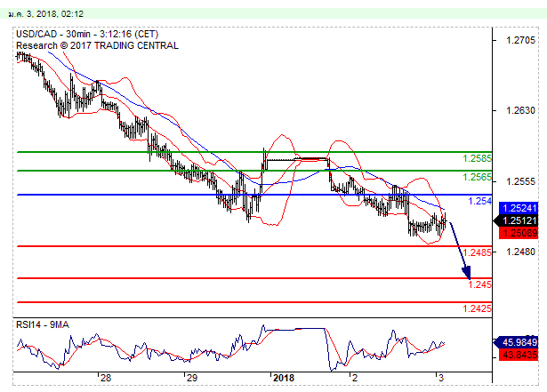The image size is (547, 392).
Task: Click the '29' date axis label
Action: (x=192, y=378)
